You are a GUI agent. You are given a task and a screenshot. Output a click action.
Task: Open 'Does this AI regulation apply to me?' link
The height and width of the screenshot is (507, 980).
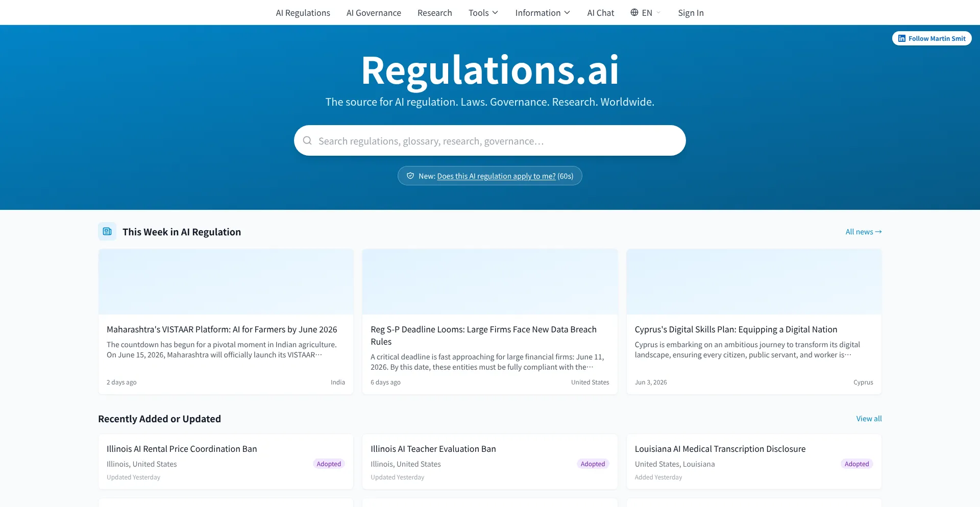click(x=496, y=176)
